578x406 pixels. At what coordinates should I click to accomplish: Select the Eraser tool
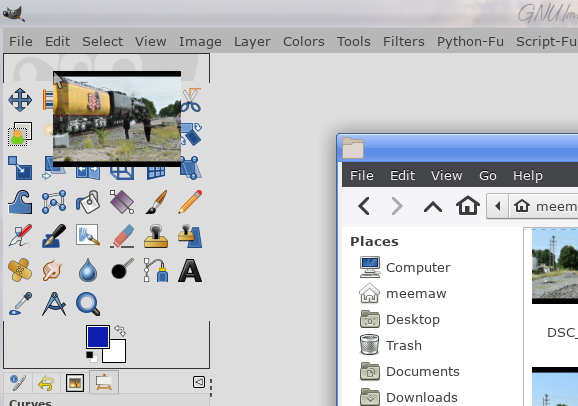[x=122, y=236]
